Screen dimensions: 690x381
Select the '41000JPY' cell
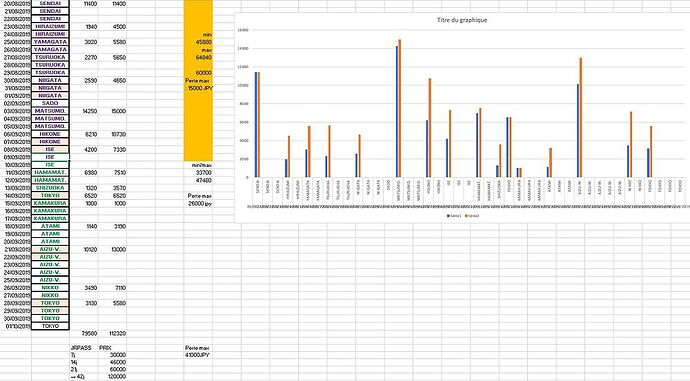[x=198, y=355]
